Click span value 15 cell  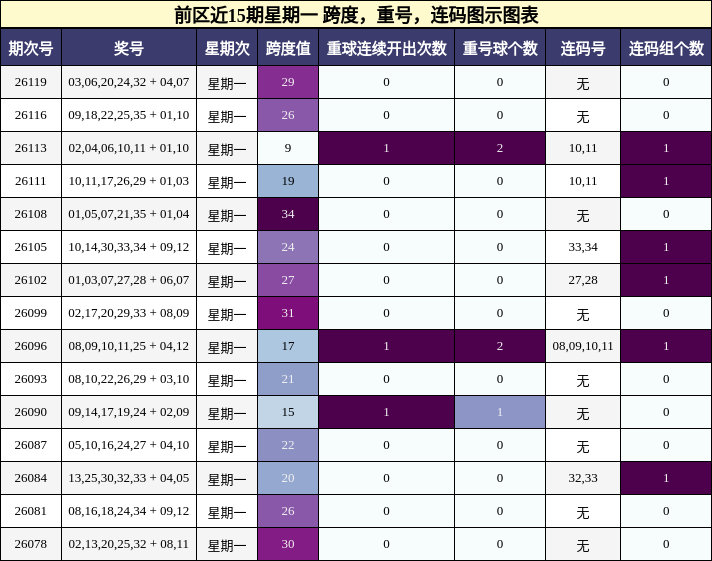click(x=288, y=412)
